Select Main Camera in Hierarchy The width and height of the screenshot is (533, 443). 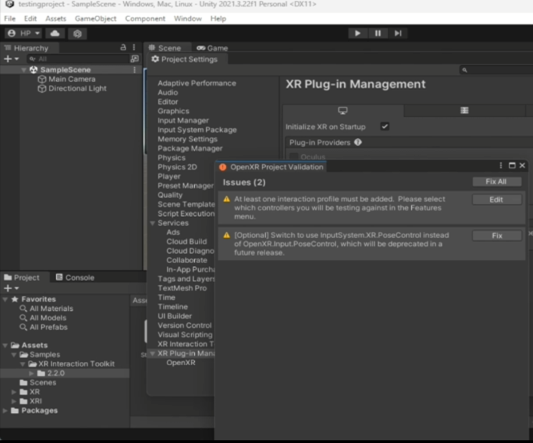point(72,79)
